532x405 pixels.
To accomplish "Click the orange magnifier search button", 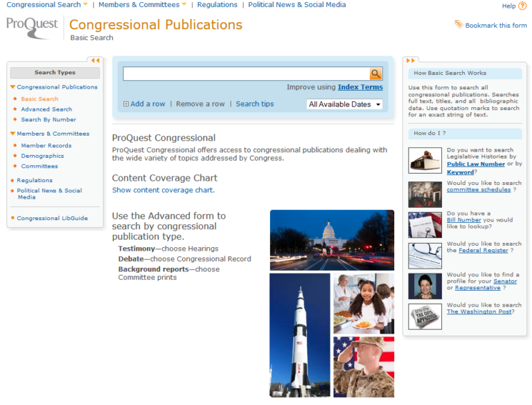I will 375,73.
